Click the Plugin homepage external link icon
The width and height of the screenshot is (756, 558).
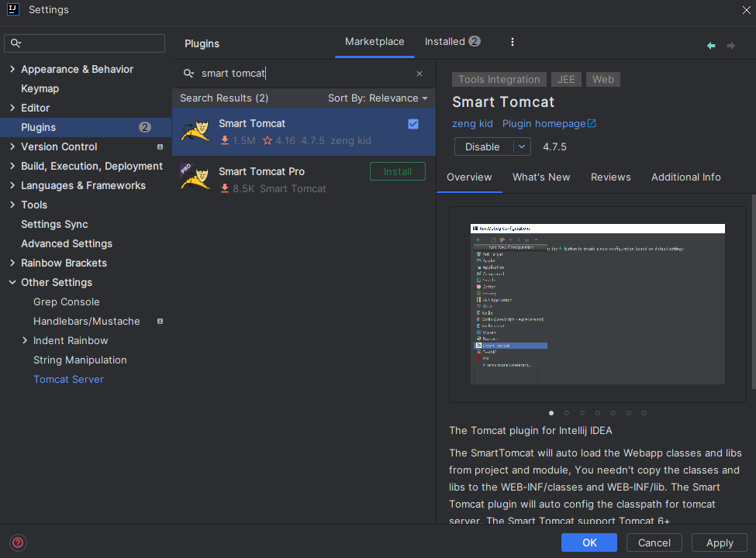coord(592,123)
